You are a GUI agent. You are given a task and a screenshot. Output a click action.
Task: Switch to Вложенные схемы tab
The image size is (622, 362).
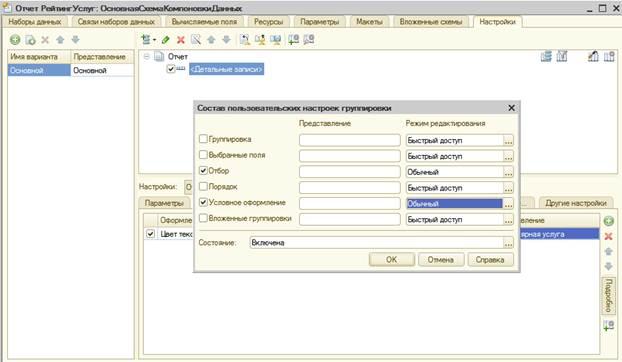431,22
